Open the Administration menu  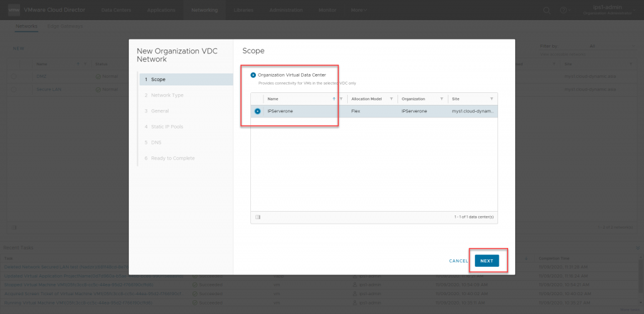286,10
